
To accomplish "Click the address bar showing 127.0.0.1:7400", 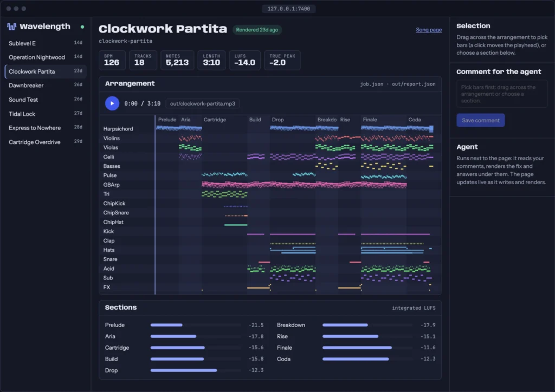I will [x=288, y=9].
